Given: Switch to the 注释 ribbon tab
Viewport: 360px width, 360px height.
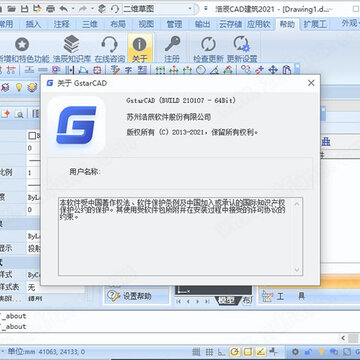Looking at the screenshot, I should coord(62,24).
